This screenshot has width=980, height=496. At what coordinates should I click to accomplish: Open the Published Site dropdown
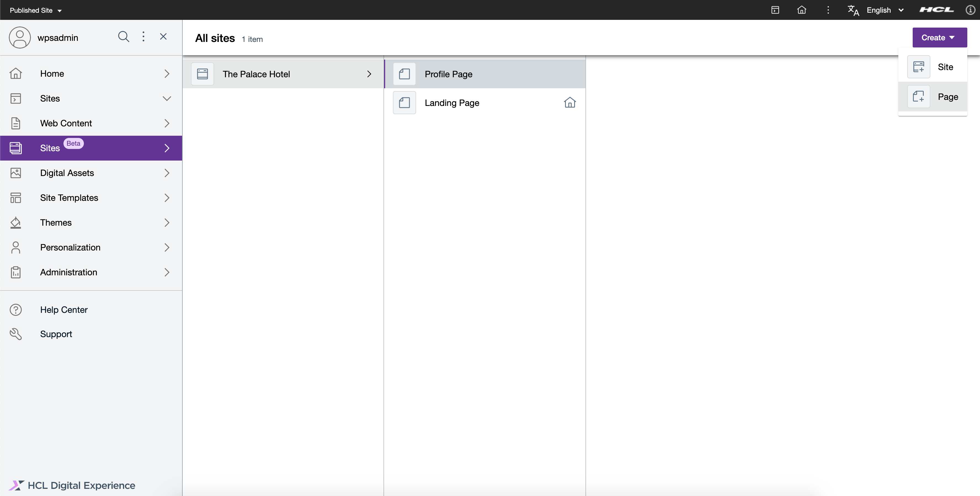[35, 10]
